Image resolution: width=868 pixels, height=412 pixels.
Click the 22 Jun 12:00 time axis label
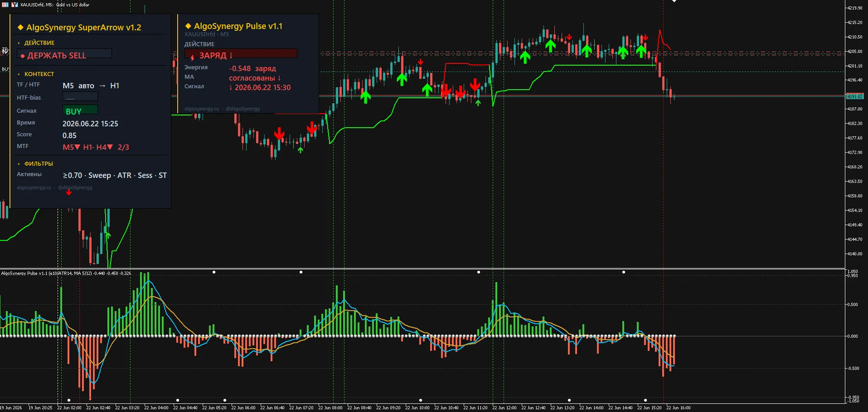[504, 408]
